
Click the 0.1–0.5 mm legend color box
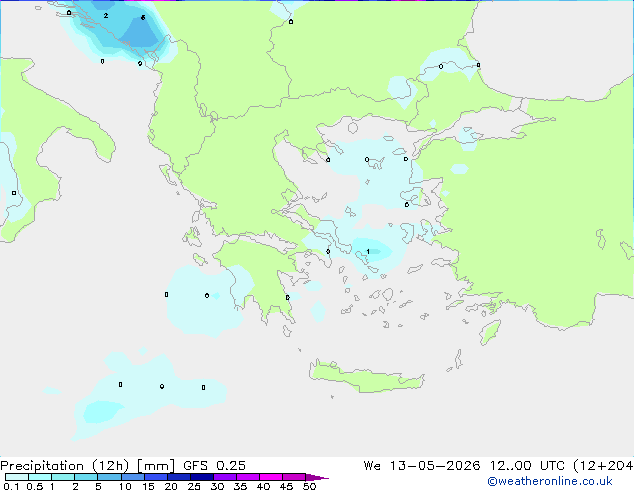click(x=17, y=477)
